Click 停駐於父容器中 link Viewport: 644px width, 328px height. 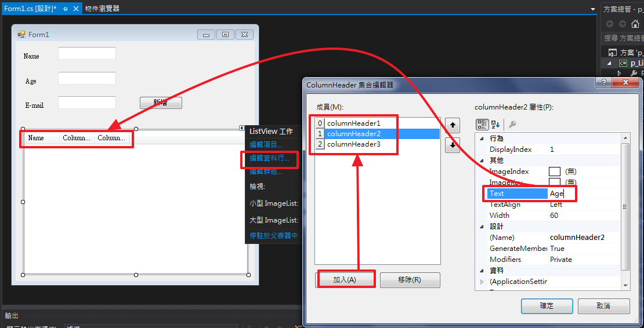(273, 236)
